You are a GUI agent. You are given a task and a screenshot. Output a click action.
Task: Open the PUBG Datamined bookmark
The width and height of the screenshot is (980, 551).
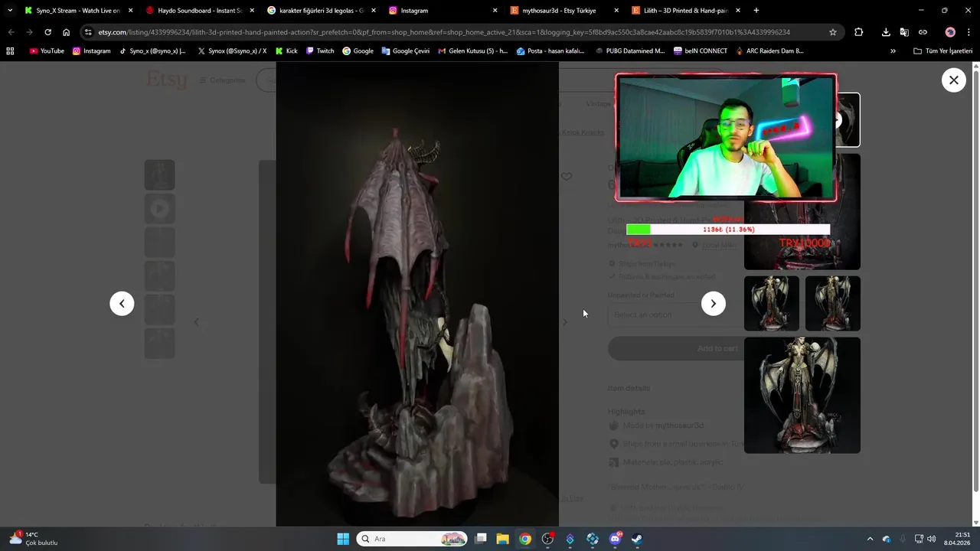(630, 51)
